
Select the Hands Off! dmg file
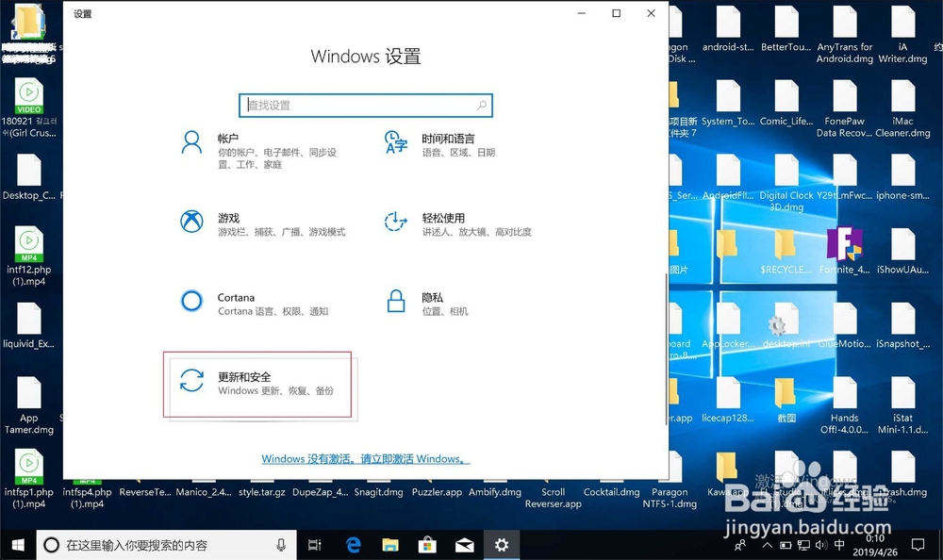(x=844, y=404)
